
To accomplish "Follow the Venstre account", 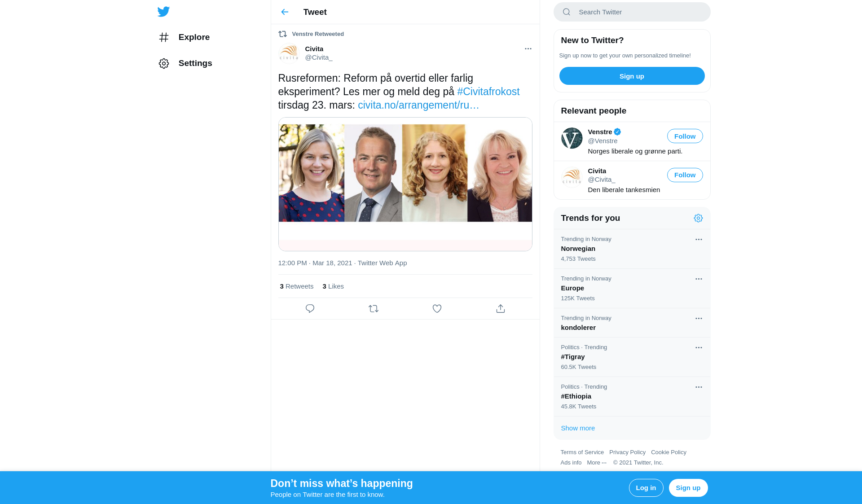I will (685, 136).
